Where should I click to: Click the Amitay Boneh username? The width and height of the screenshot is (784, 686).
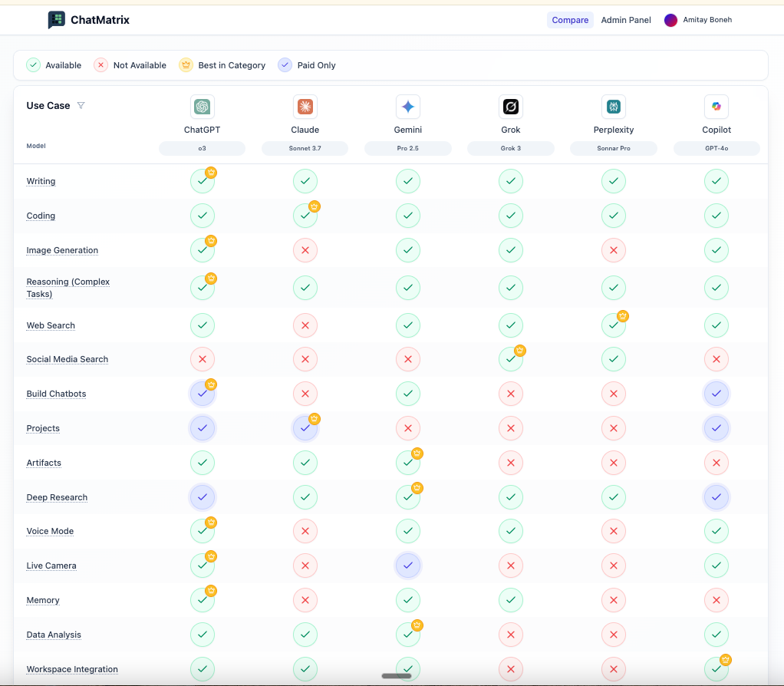(x=707, y=20)
